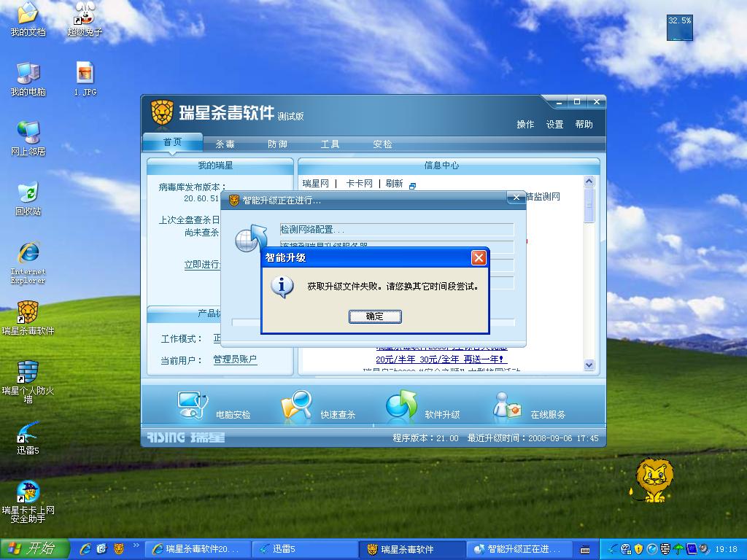The width and height of the screenshot is (747, 560).
Task: Select the Internet Explorer desktop icon
Action: pyautogui.click(x=28, y=262)
